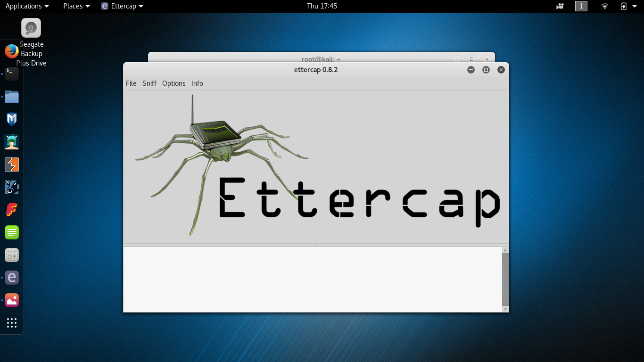The width and height of the screenshot is (644, 362).
Task: Open the Sniff menu
Action: (x=149, y=83)
